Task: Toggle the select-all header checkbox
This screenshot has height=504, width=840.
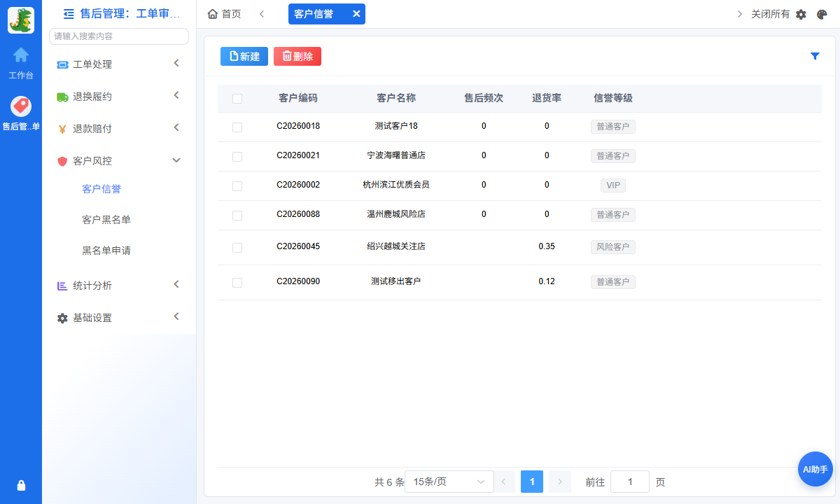Action: [x=237, y=99]
